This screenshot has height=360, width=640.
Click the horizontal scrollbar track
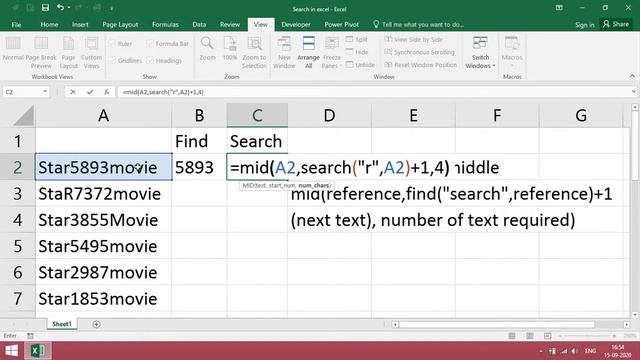tap(496, 324)
